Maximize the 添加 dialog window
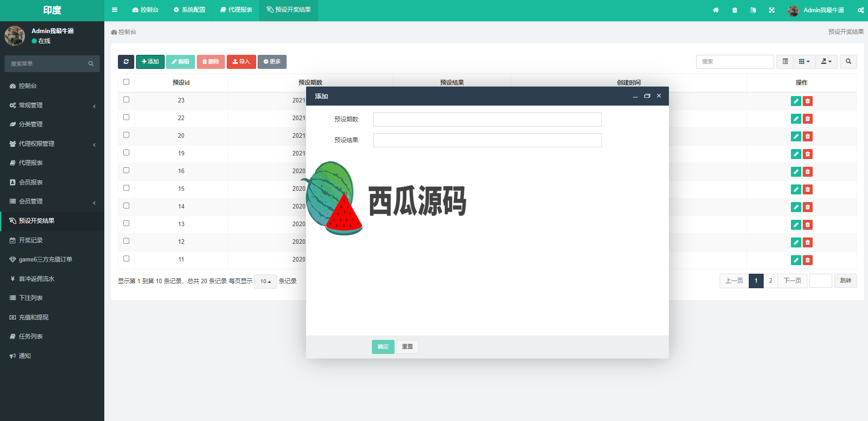The image size is (868, 421). 647,96
